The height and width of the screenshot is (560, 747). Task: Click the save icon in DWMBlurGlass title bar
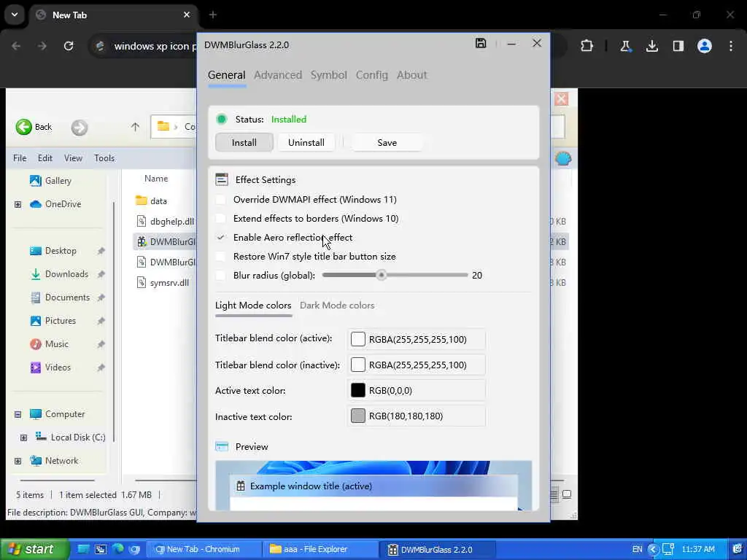pos(481,43)
